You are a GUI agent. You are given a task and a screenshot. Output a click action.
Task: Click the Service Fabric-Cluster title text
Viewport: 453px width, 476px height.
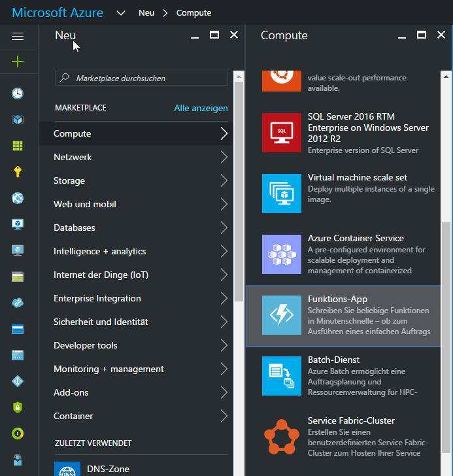pos(351,421)
